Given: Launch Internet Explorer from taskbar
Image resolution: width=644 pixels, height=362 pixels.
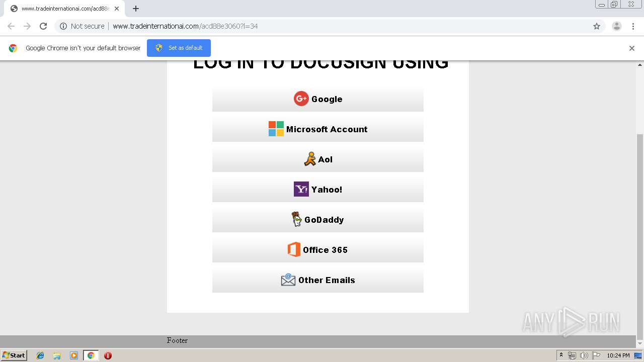Looking at the screenshot, I should coord(40,355).
